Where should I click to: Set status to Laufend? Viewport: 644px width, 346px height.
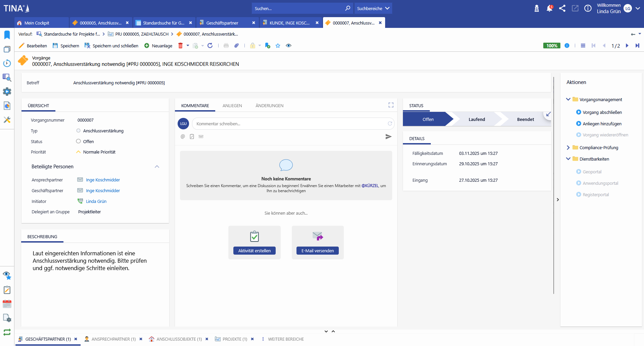point(476,119)
